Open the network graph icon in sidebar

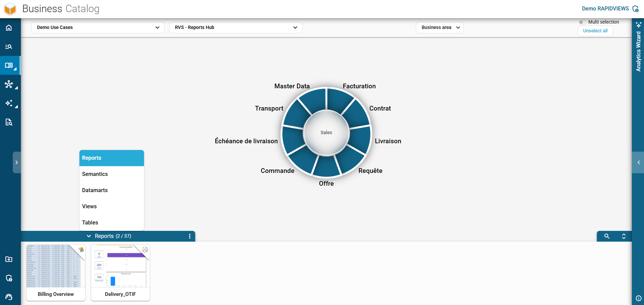(x=9, y=84)
